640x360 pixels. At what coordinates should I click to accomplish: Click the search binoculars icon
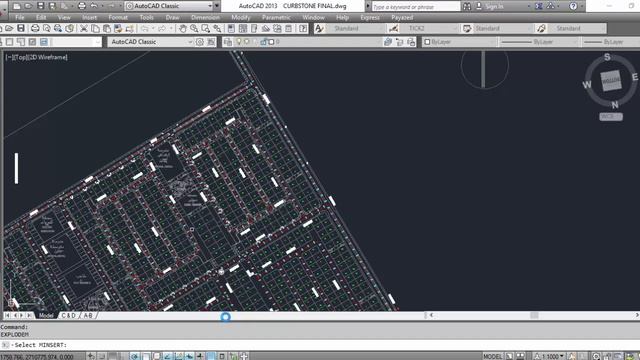467,6
